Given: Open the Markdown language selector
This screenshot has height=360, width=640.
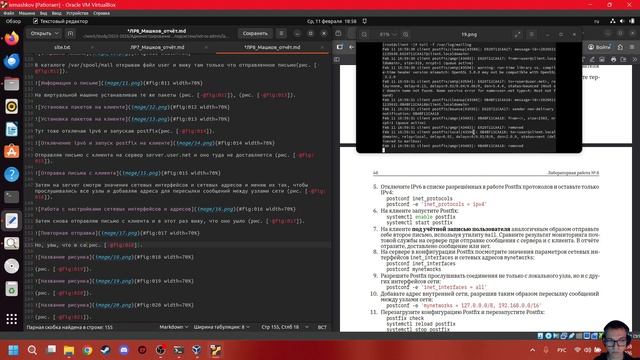Looking at the screenshot, I should pos(173,327).
